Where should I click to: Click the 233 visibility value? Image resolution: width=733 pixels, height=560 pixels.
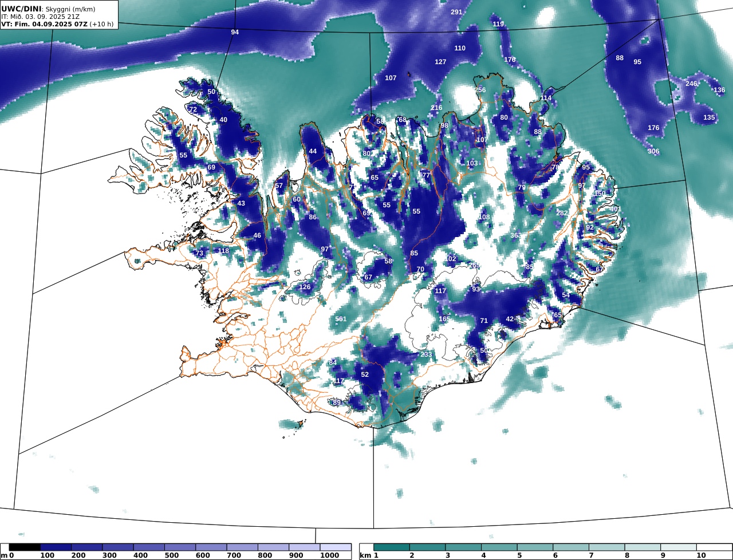click(427, 354)
